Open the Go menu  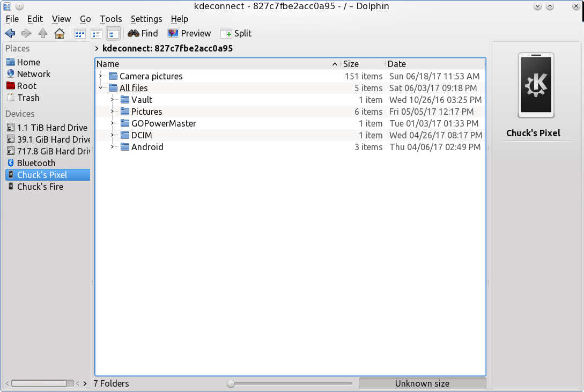[85, 19]
